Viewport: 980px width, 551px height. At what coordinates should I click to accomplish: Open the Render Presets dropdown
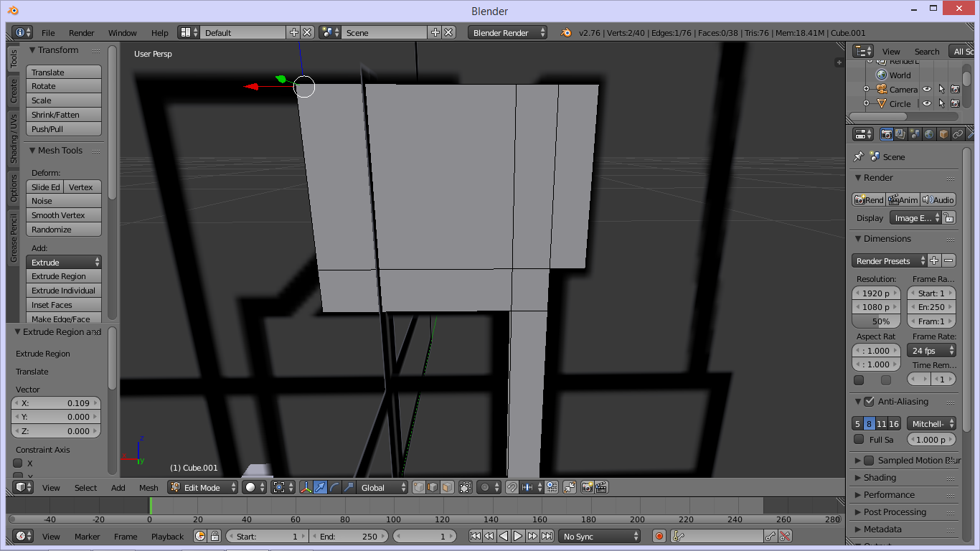pyautogui.click(x=890, y=260)
